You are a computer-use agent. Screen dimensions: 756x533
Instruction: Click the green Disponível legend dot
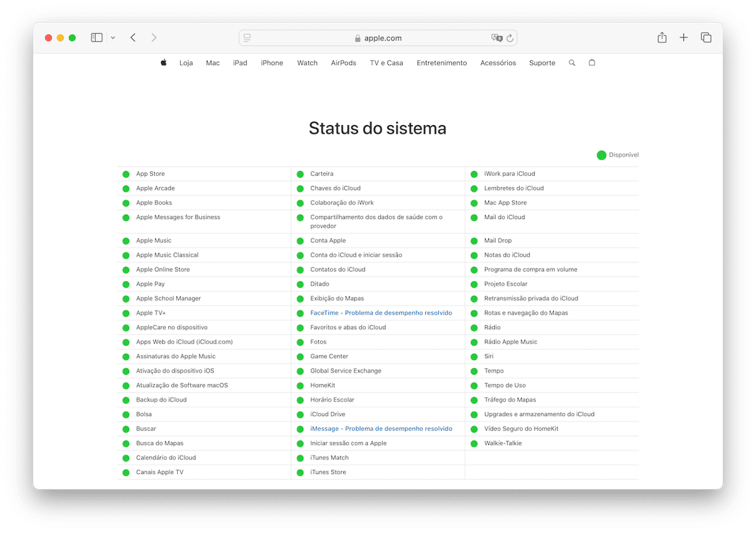(x=601, y=155)
